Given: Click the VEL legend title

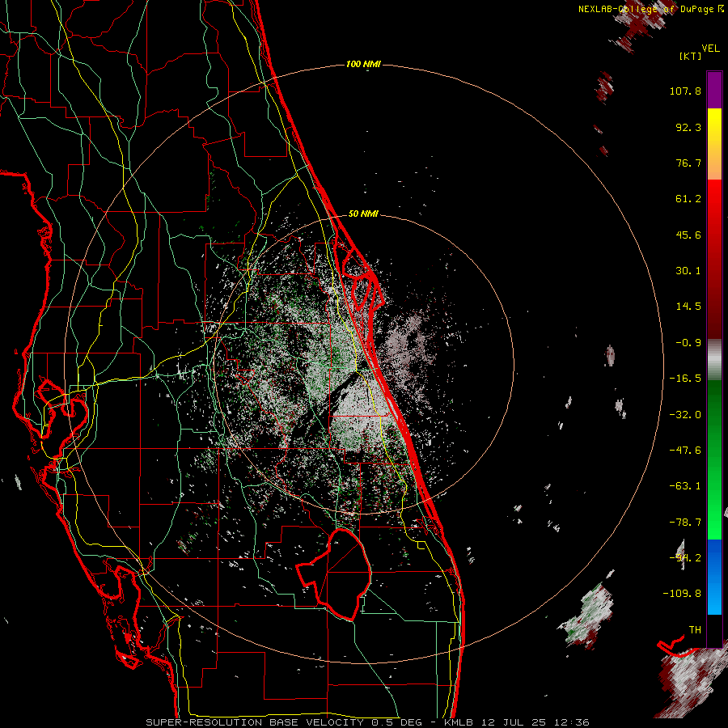Looking at the screenshot, I should tap(710, 49).
